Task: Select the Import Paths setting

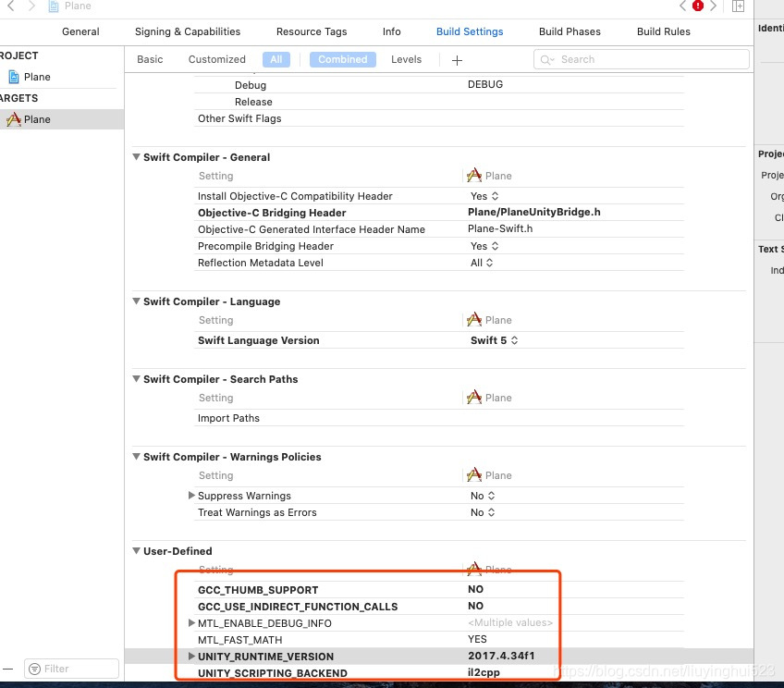Action: (x=228, y=418)
